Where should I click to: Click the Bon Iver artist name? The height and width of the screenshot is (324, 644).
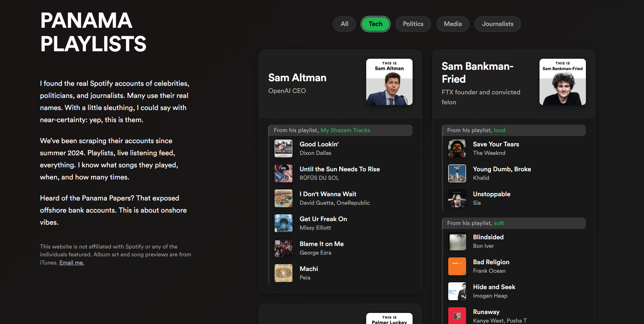pos(483,246)
